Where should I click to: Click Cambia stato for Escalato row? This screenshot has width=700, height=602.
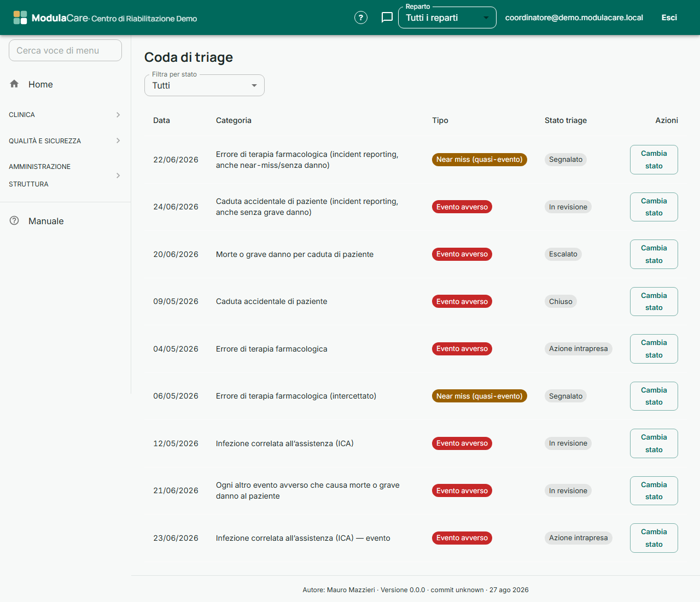tap(654, 254)
